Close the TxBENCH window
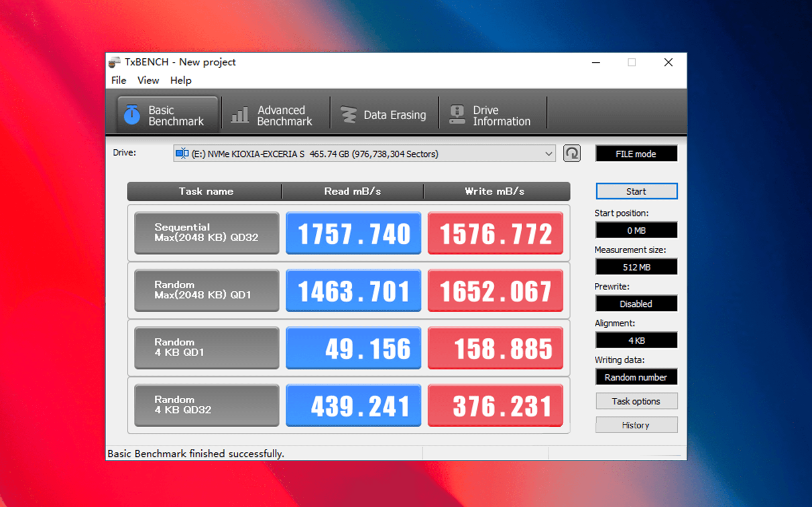812x507 pixels. 668,63
